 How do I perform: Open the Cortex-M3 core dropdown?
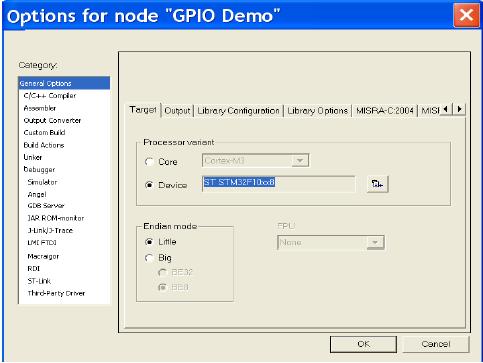(x=300, y=161)
